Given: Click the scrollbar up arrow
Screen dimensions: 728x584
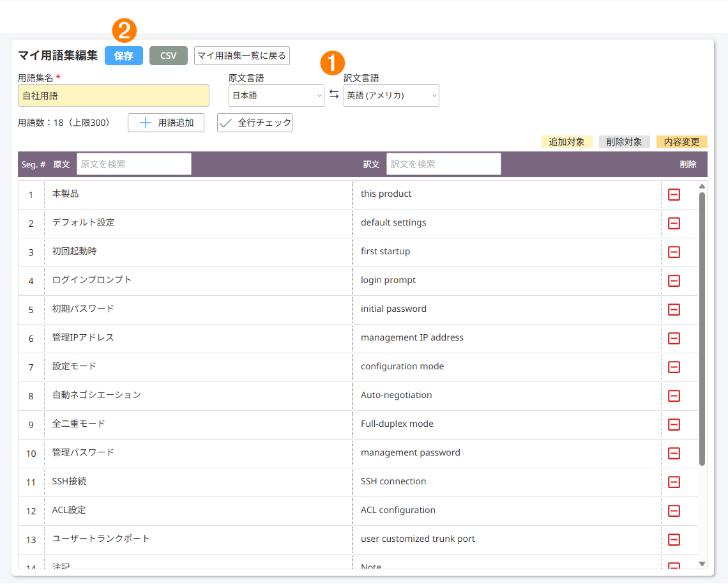Looking at the screenshot, I should [702, 187].
